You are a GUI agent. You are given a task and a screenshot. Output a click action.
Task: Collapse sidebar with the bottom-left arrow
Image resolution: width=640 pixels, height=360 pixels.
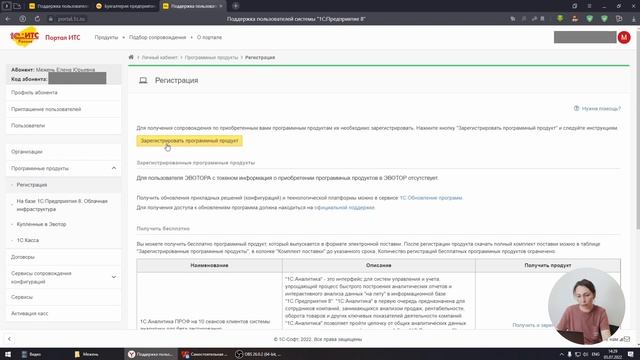(x=9, y=339)
